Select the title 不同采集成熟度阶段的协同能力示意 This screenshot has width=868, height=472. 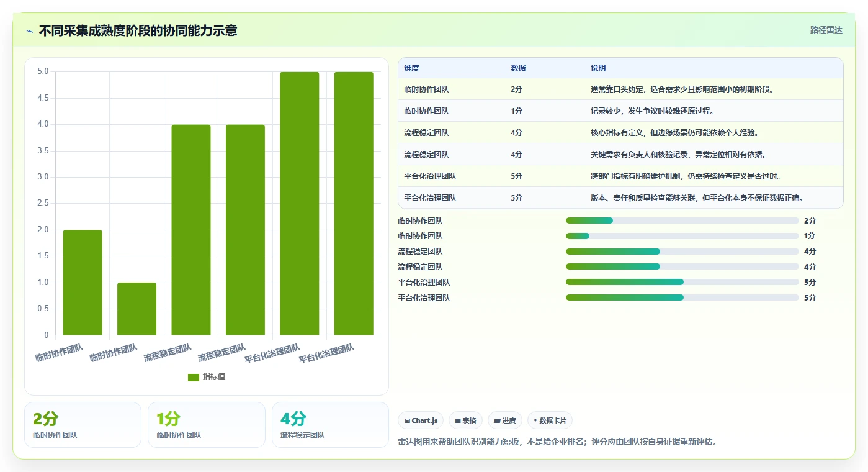click(138, 30)
